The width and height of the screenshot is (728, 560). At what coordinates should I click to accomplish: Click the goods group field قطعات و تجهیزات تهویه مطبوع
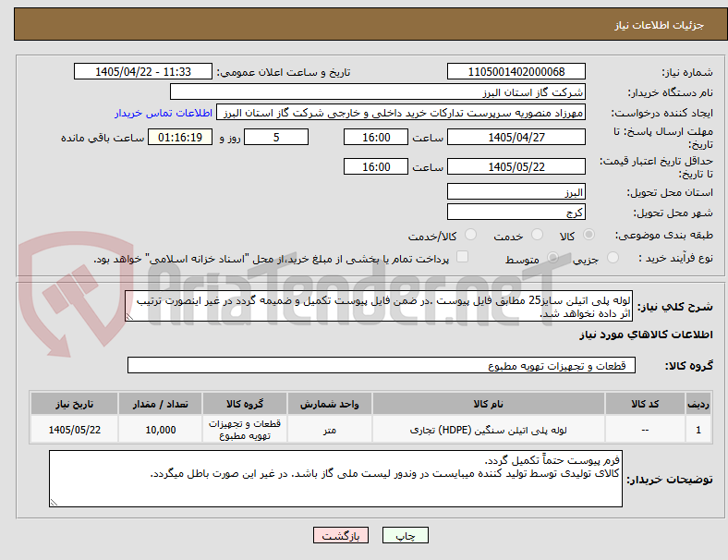pos(382,365)
